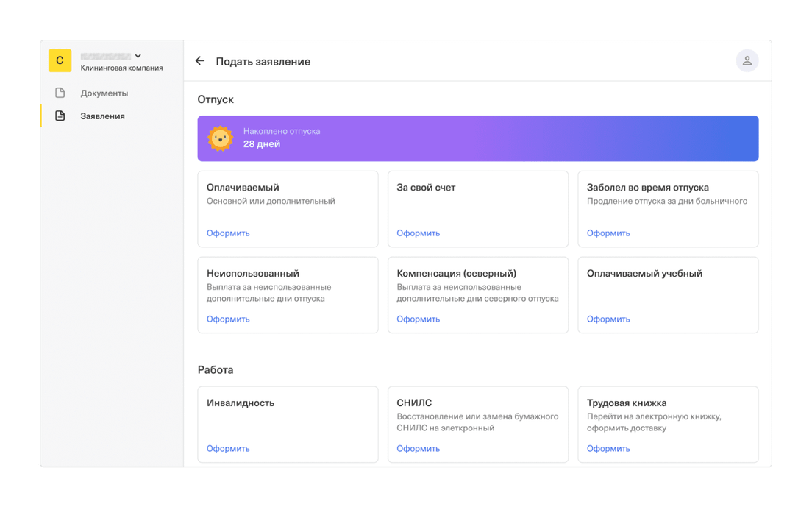Open the user profile avatar icon

747,61
